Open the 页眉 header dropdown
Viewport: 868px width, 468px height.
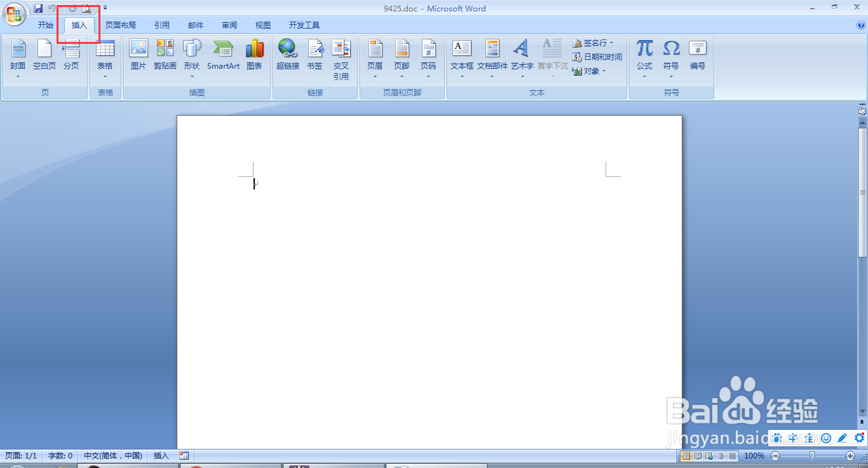point(375,59)
